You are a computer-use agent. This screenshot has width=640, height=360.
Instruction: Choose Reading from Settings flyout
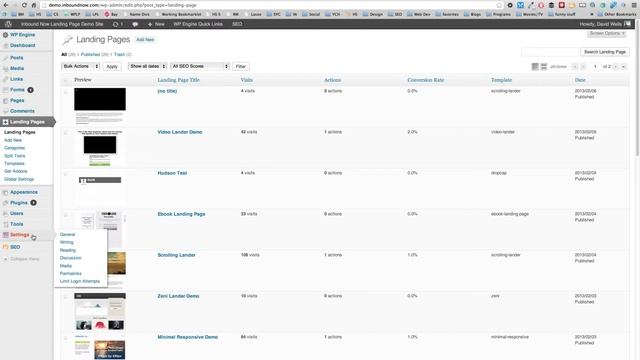tap(68, 250)
